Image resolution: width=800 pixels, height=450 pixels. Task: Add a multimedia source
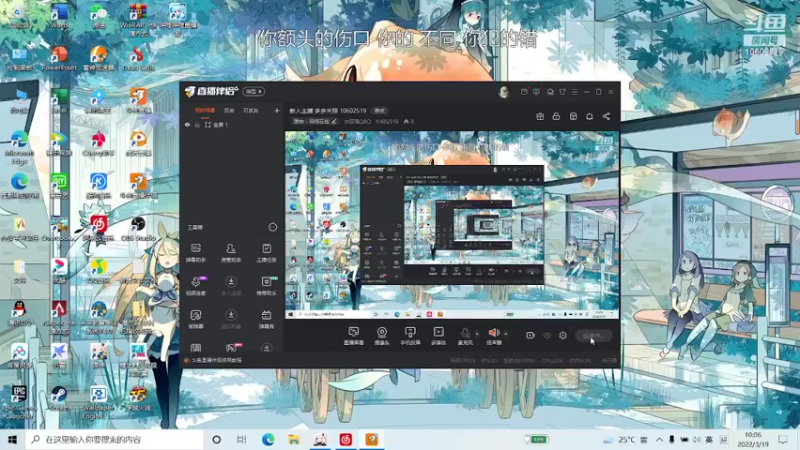(438, 336)
